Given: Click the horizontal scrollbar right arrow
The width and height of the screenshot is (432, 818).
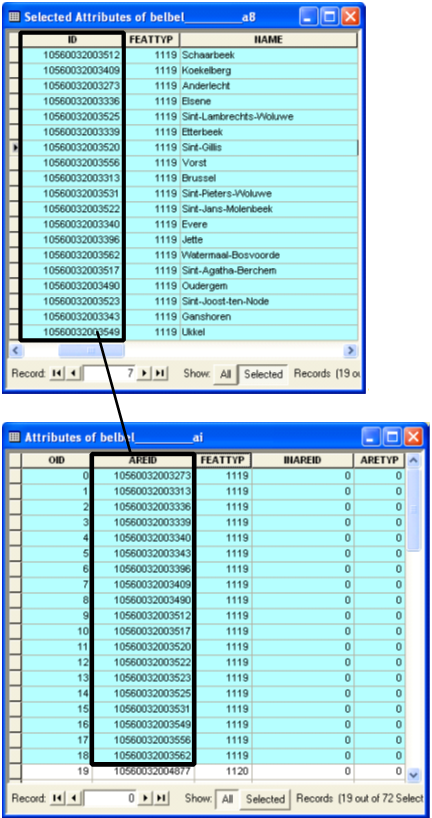Looking at the screenshot, I should 351,351.
